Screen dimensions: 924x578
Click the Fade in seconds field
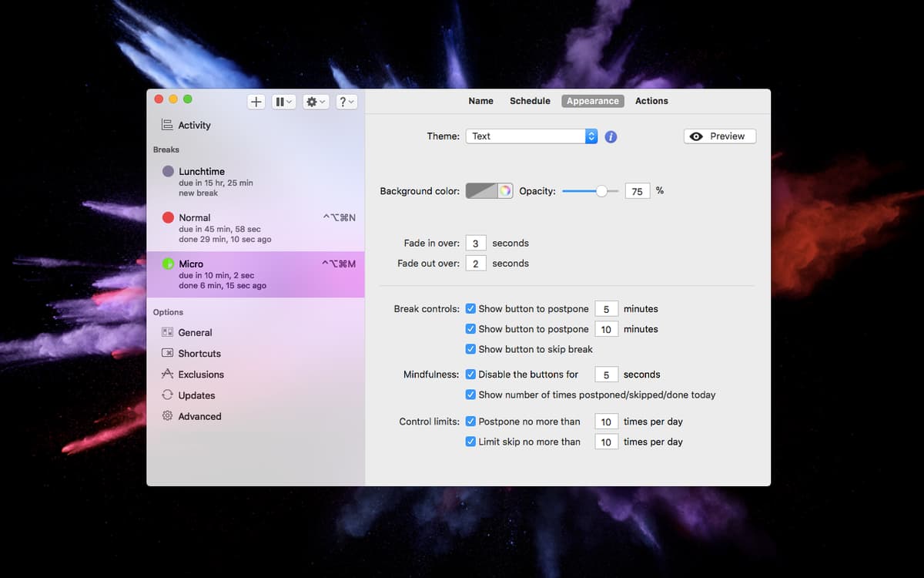point(475,244)
